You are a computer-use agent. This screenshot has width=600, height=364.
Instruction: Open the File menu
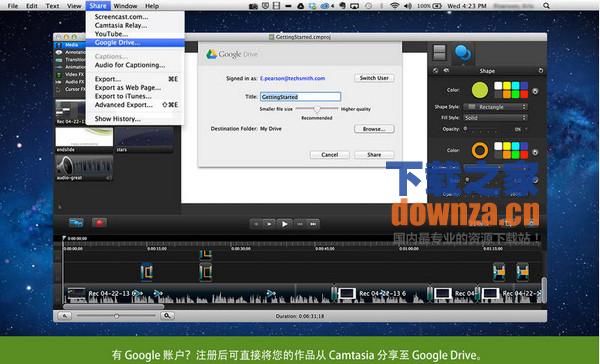(13, 6)
